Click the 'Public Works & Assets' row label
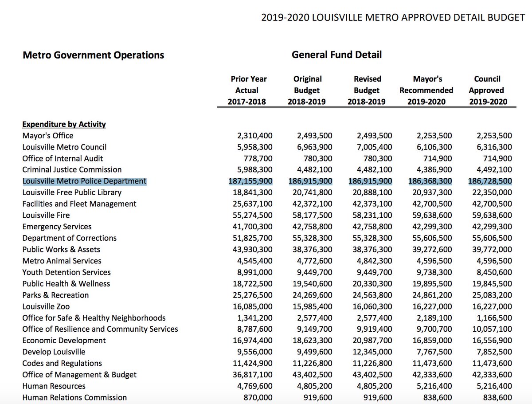Viewport: 532px width, 404px height. (61, 249)
